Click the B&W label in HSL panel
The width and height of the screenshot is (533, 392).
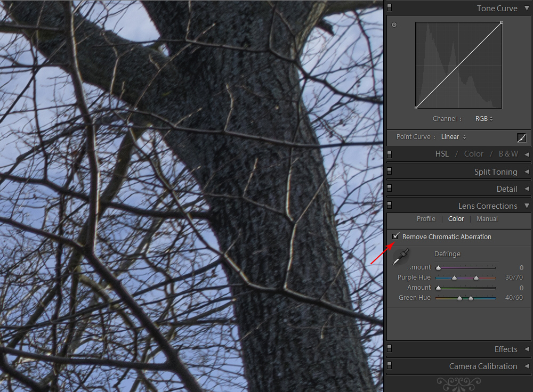[507, 154]
